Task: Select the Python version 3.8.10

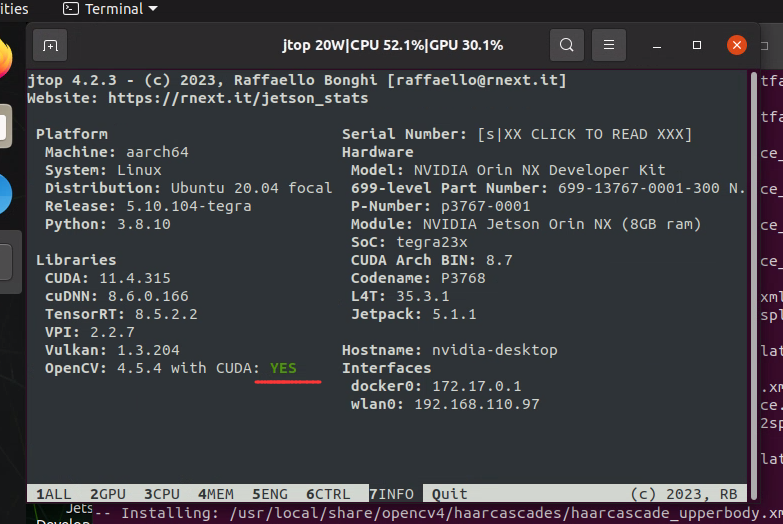Action: click(144, 224)
